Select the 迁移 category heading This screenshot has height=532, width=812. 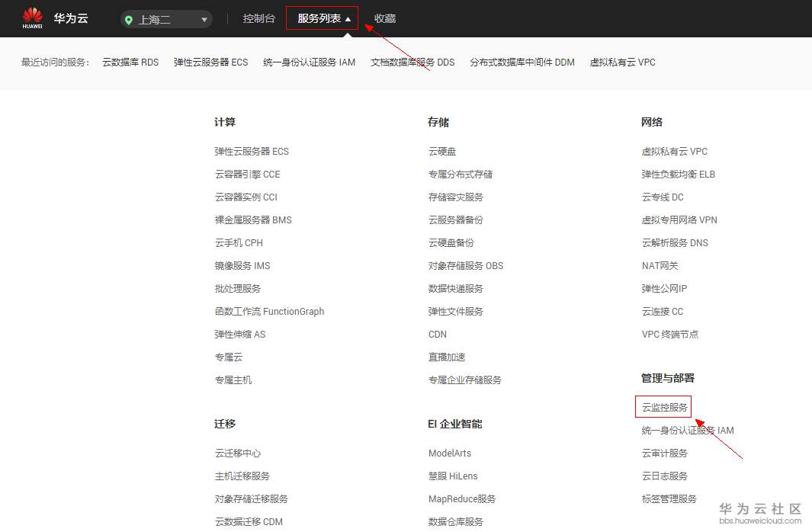pyautogui.click(x=225, y=424)
